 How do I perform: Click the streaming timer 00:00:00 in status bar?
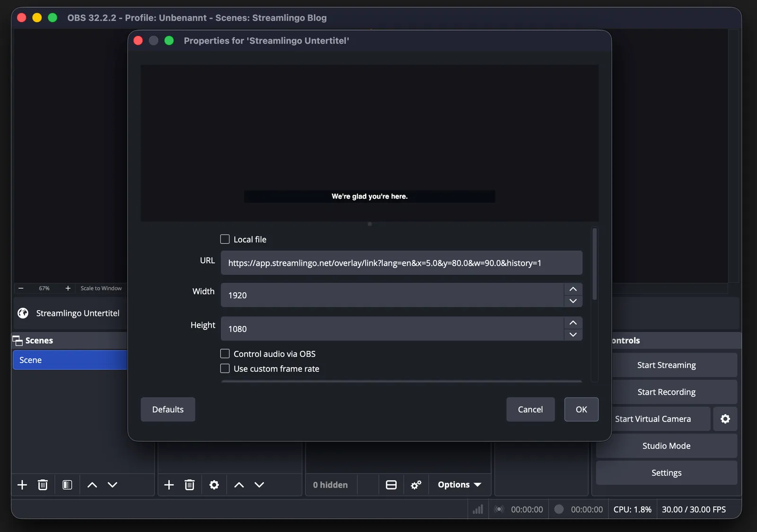click(527, 509)
